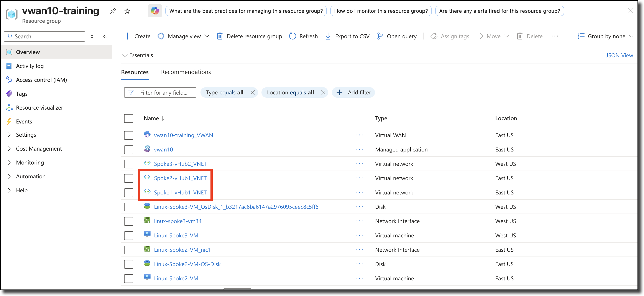Open the Resource visualizer
644x296 pixels.
tap(39, 107)
